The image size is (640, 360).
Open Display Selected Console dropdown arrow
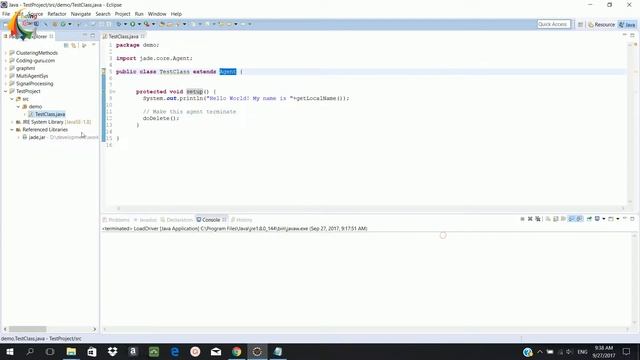click(x=604, y=219)
